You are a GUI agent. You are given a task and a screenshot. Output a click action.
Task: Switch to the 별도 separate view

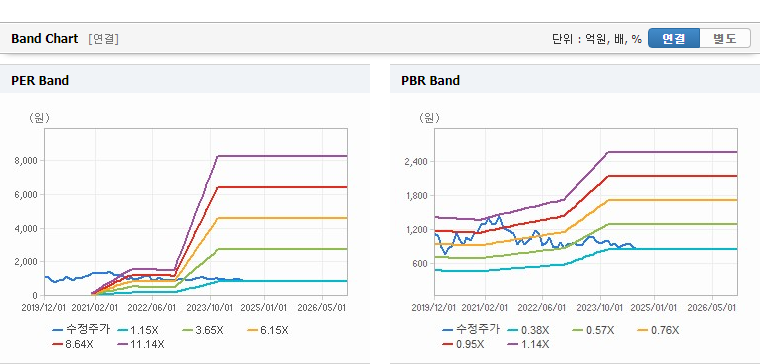725,38
